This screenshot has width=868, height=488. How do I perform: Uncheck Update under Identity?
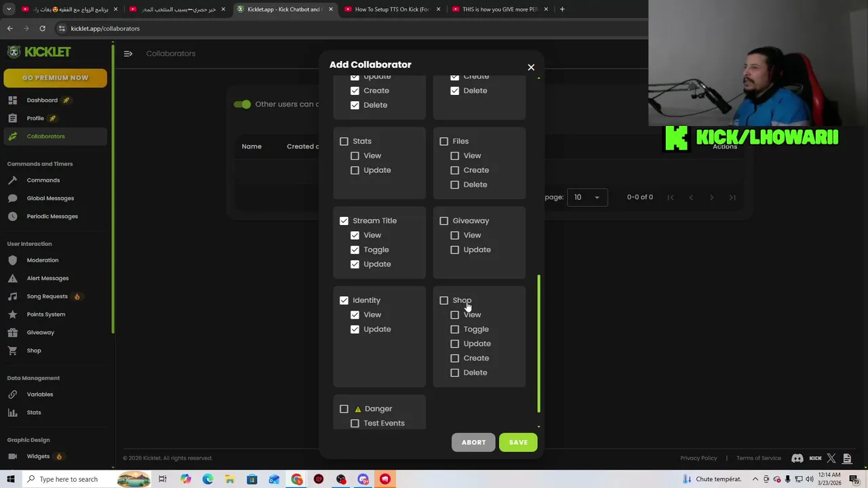(x=355, y=329)
